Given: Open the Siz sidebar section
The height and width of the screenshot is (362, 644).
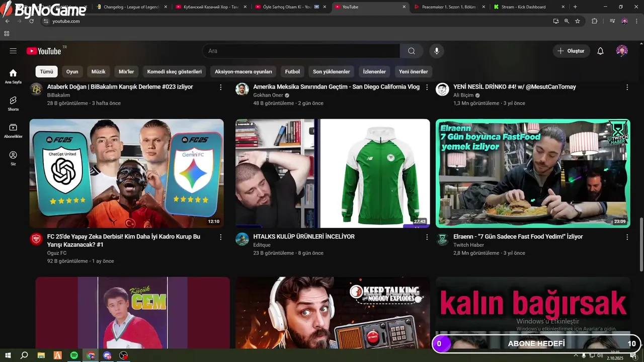Looking at the screenshot, I should pyautogui.click(x=13, y=158).
